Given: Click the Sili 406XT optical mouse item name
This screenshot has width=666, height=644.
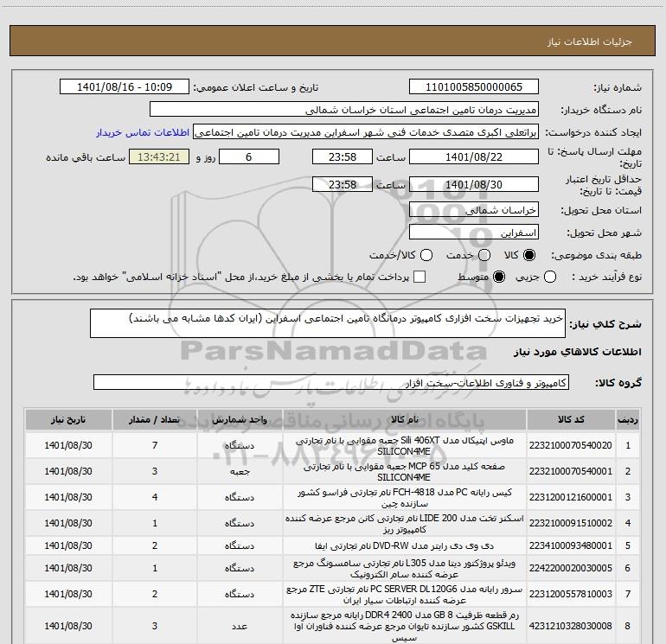Looking at the screenshot, I should tap(405, 446).
